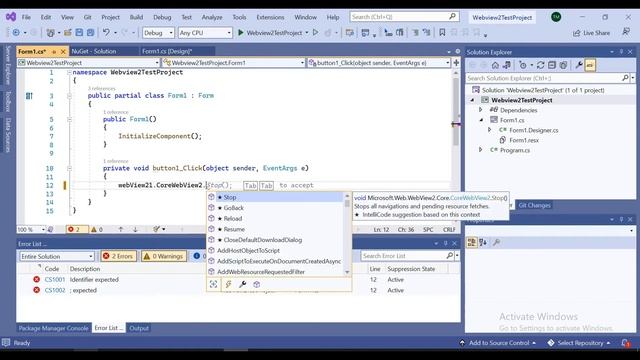Open the Debug configuration dropdown
Screen dimensions: 640x360
point(158,33)
